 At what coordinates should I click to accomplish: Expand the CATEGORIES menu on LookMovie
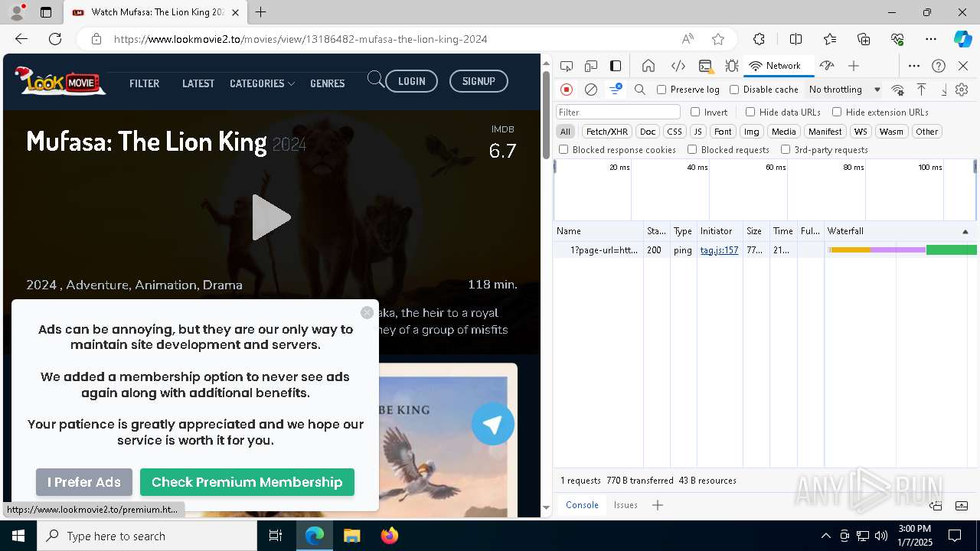tap(262, 83)
